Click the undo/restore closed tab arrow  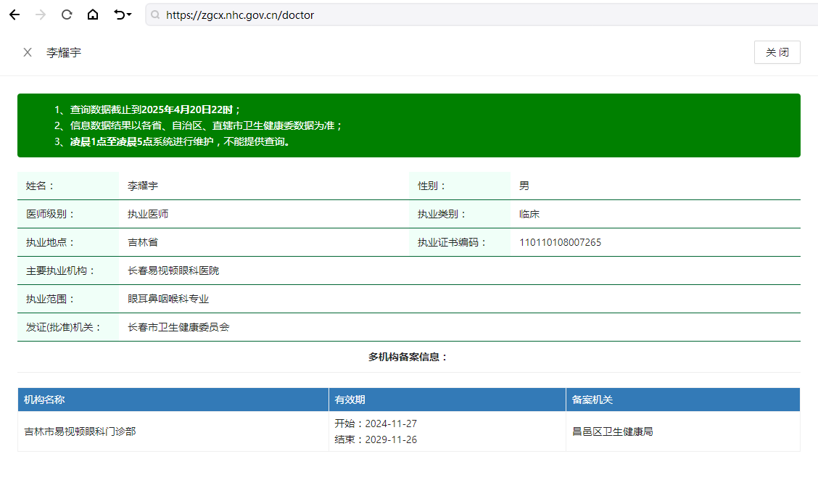120,15
